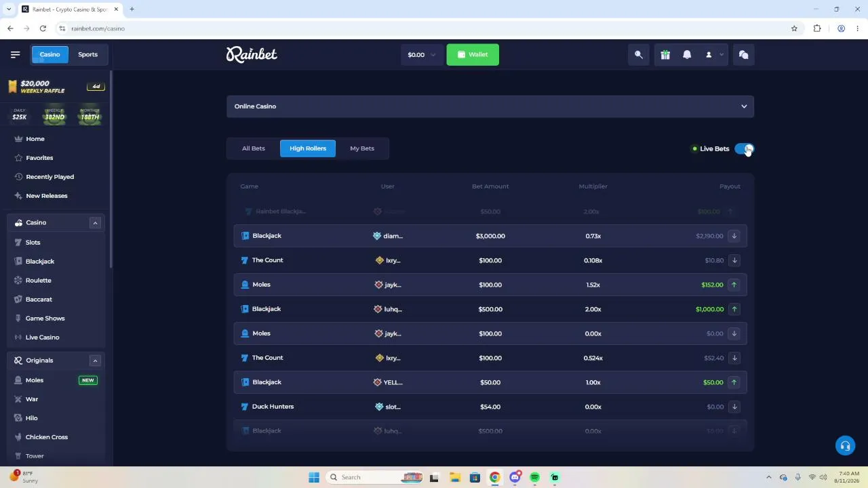Open File Explorer from the taskbar
This screenshot has width=868, height=488.
pyautogui.click(x=454, y=477)
